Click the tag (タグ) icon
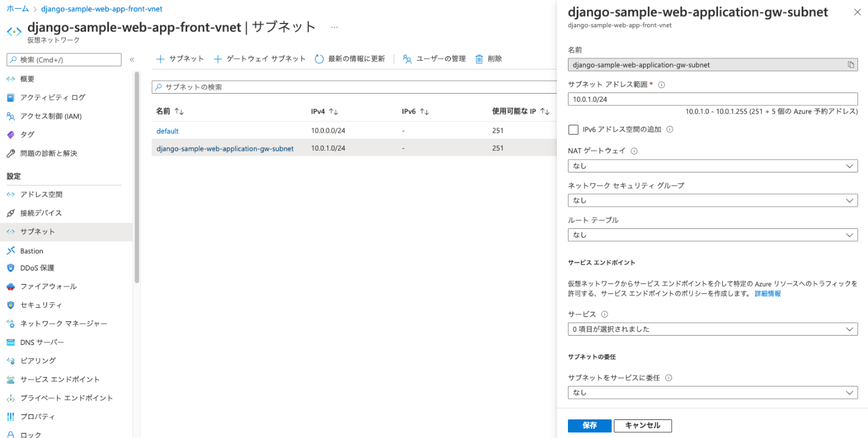The width and height of the screenshot is (868, 438). 11,135
